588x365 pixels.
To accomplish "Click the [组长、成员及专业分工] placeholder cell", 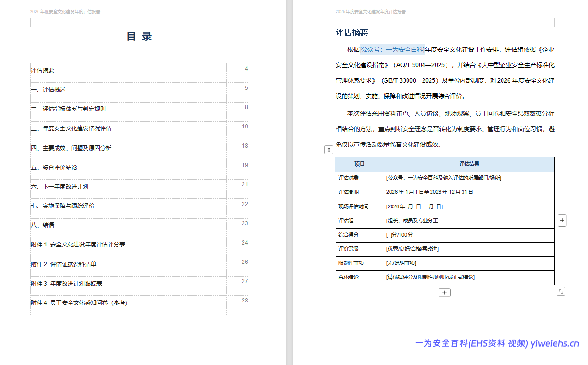I will pyautogui.click(x=469, y=221).
